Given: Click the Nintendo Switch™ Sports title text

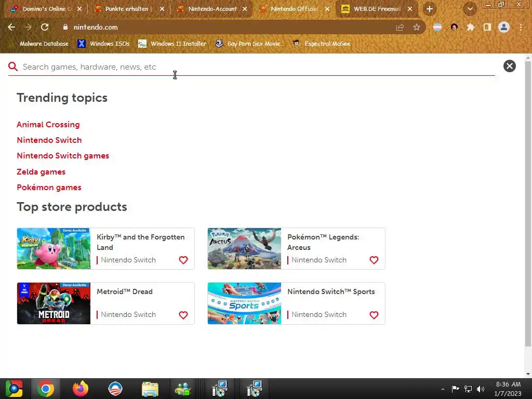Looking at the screenshot, I should 331,291.
